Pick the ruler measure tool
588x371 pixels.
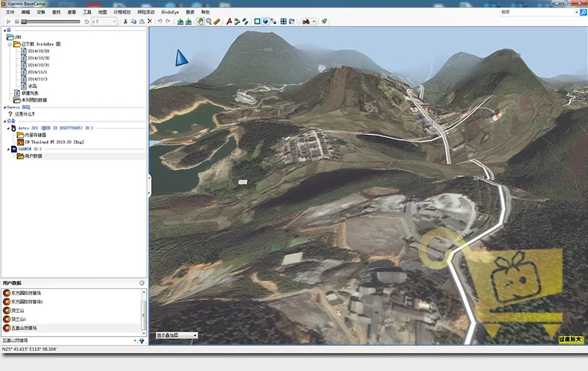click(217, 22)
